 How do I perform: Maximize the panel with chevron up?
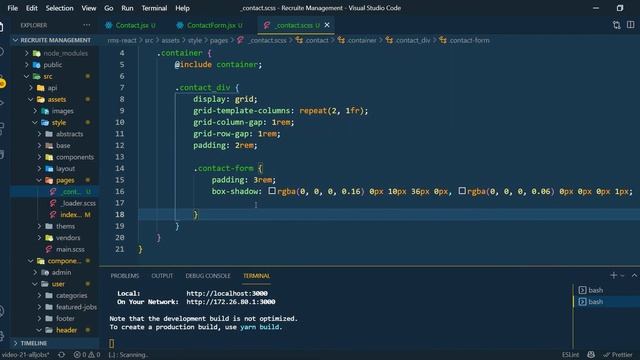(634, 276)
